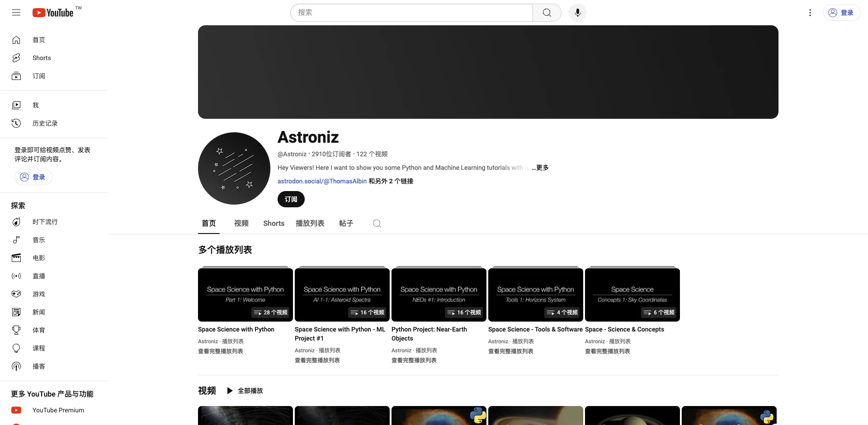Open 播客 podcasts section
Image resolution: width=868 pixels, height=425 pixels.
tap(54, 366)
